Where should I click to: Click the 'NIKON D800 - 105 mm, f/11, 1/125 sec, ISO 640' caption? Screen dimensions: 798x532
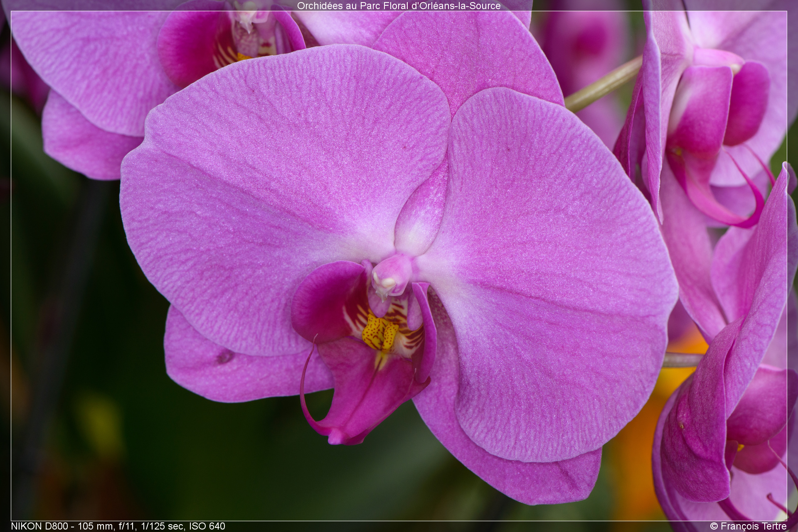pyautogui.click(x=118, y=526)
